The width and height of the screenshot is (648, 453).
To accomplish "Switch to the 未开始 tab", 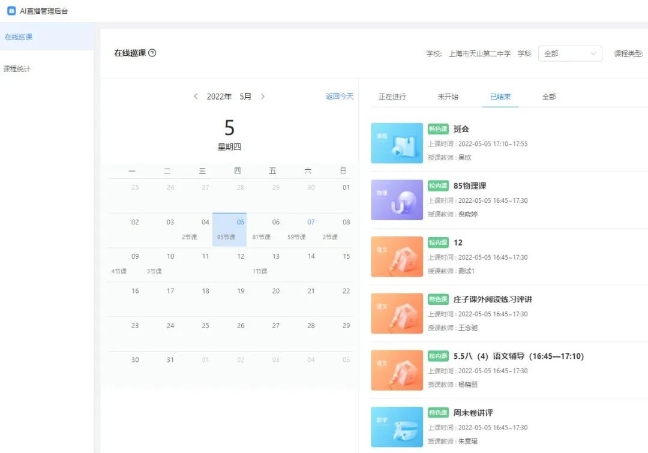I will [x=447, y=97].
